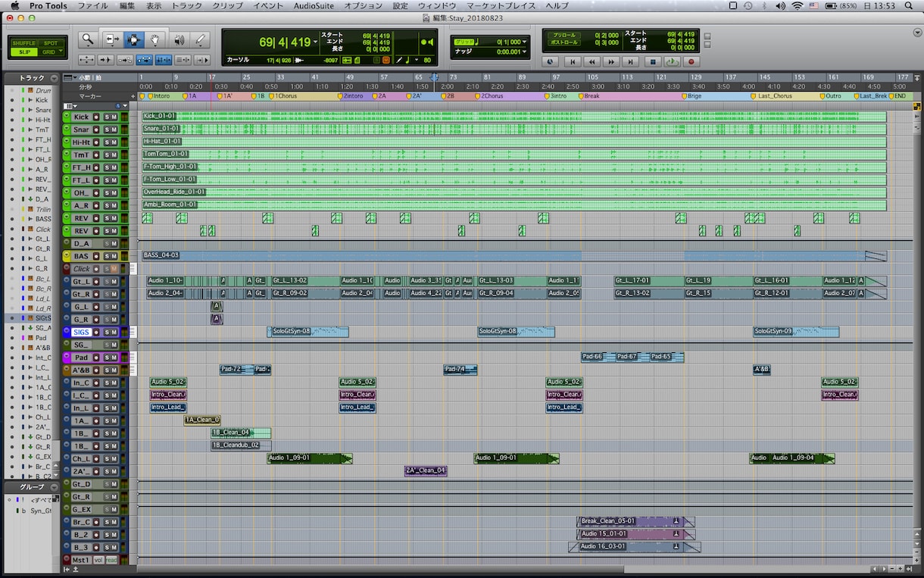The width and height of the screenshot is (924, 578).
Task: Open the マーケットプレイス menu
Action: point(501,5)
